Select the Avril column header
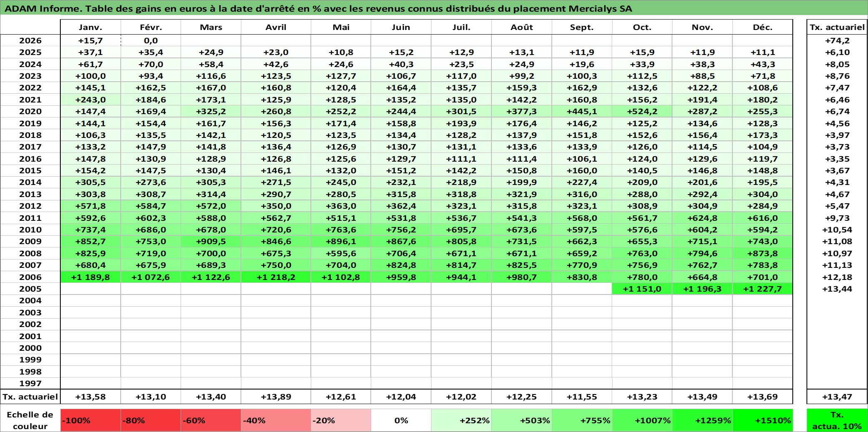This screenshot has height=432, width=868. click(x=276, y=27)
